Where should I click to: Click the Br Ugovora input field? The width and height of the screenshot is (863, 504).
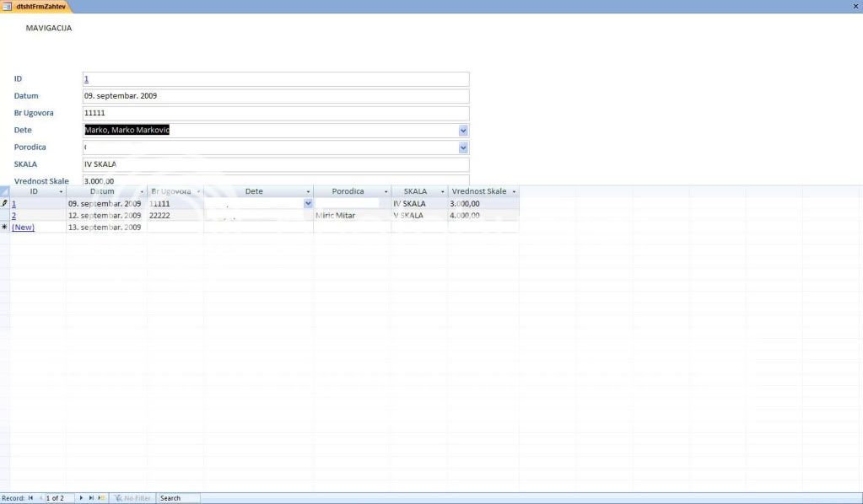(x=275, y=113)
